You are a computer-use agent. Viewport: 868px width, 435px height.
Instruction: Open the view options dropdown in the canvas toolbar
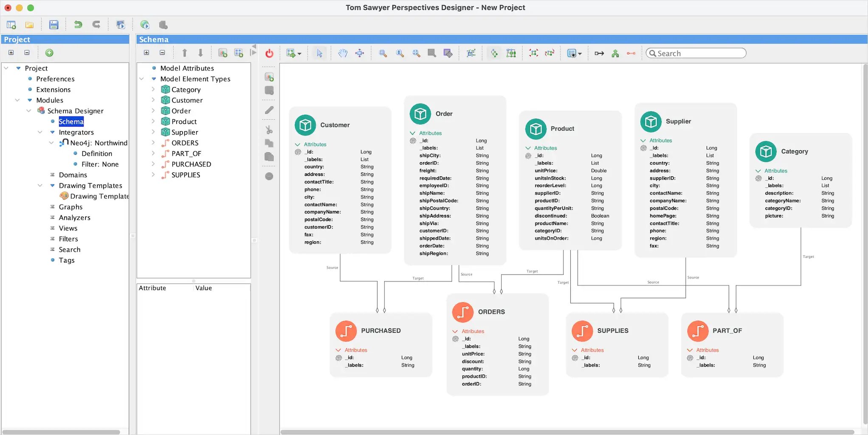click(x=575, y=53)
